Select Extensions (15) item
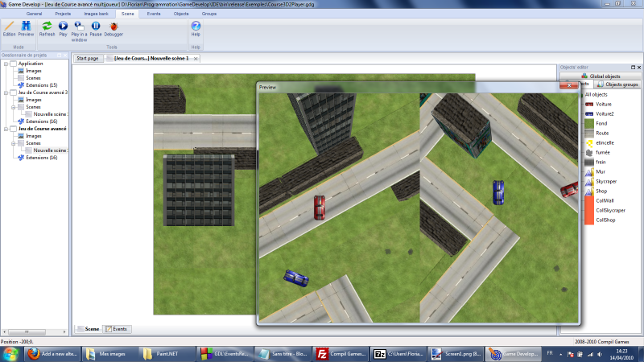This screenshot has width=644, height=362. pyautogui.click(x=42, y=85)
